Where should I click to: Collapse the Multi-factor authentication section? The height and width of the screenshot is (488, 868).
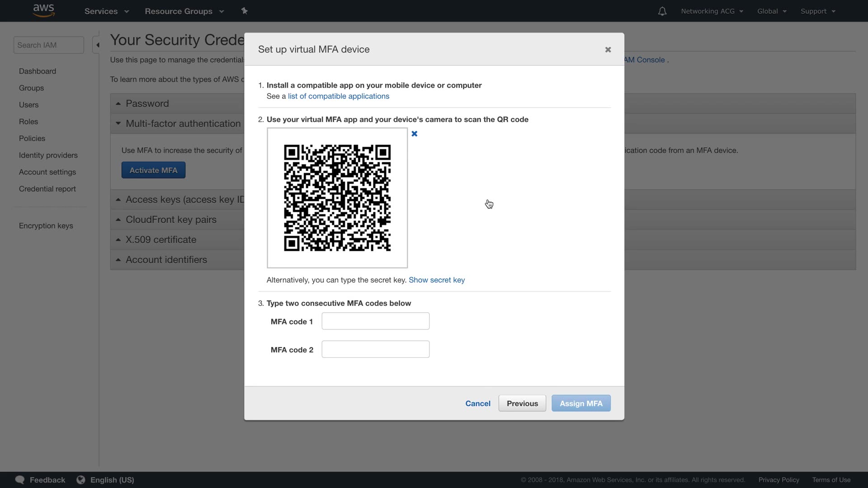[x=183, y=123]
